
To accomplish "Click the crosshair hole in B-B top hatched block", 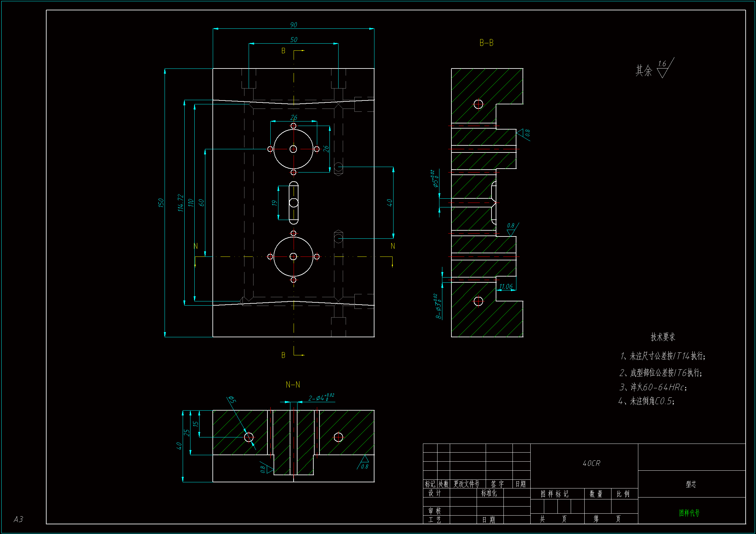I will 478,104.
